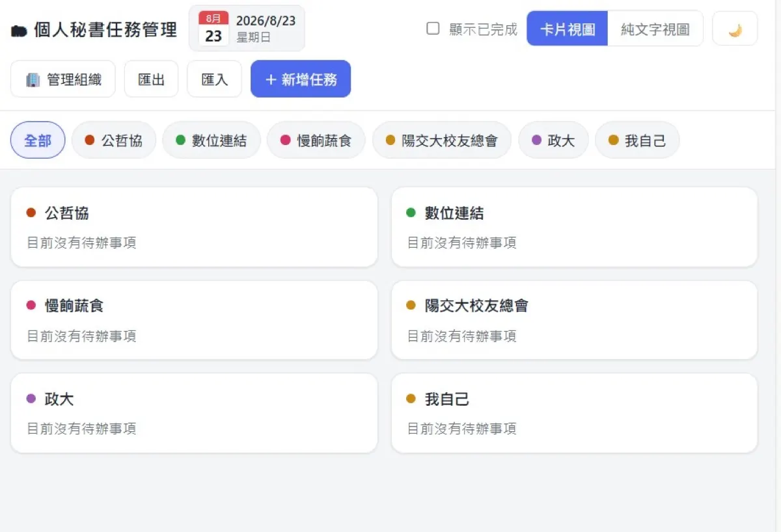Enable the 顯示已完成 checkbox
781x532 pixels.
click(x=433, y=29)
